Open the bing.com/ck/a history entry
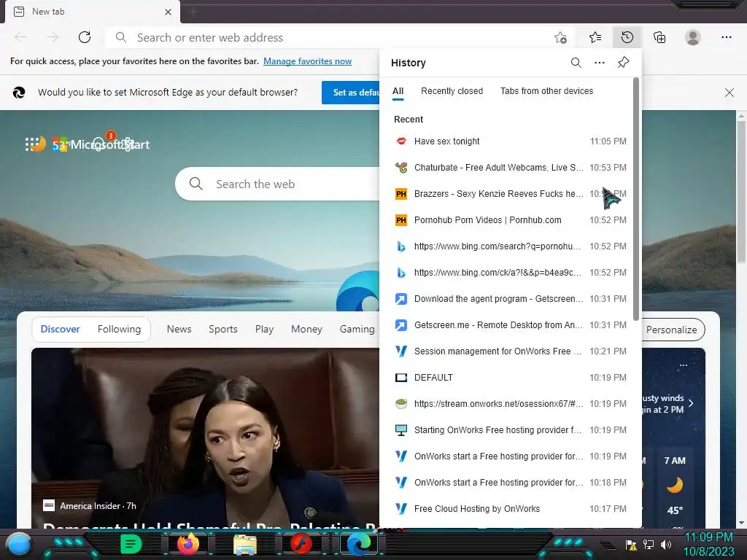 coord(510,273)
